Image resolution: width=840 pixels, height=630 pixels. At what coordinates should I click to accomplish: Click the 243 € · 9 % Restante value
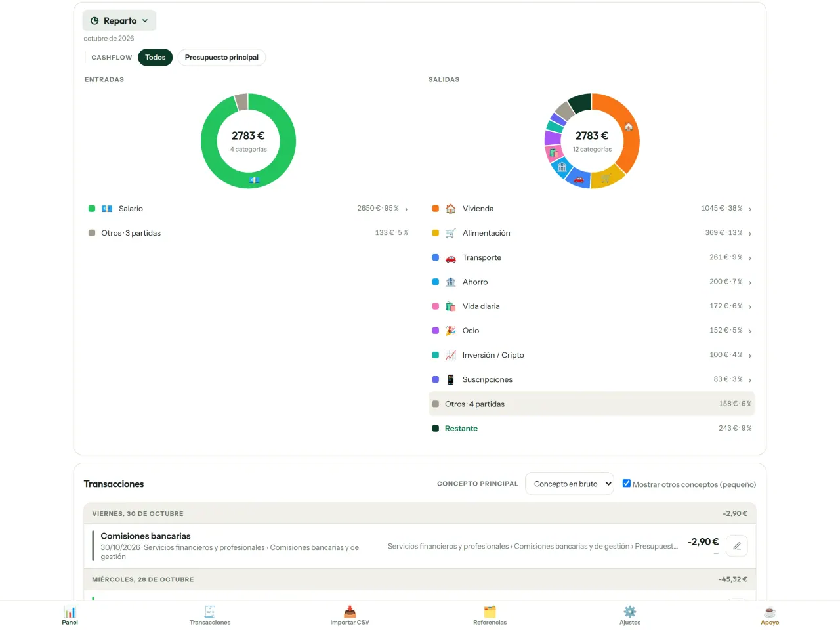coord(735,428)
